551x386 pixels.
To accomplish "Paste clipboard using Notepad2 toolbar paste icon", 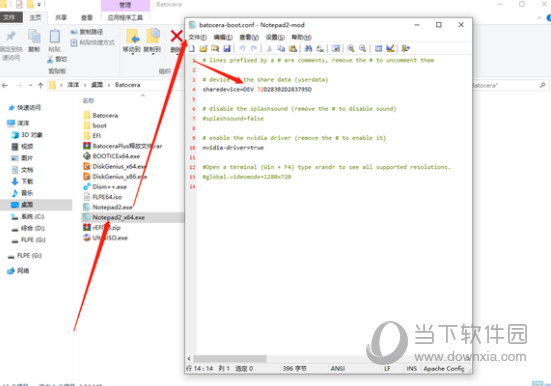I will (293, 49).
